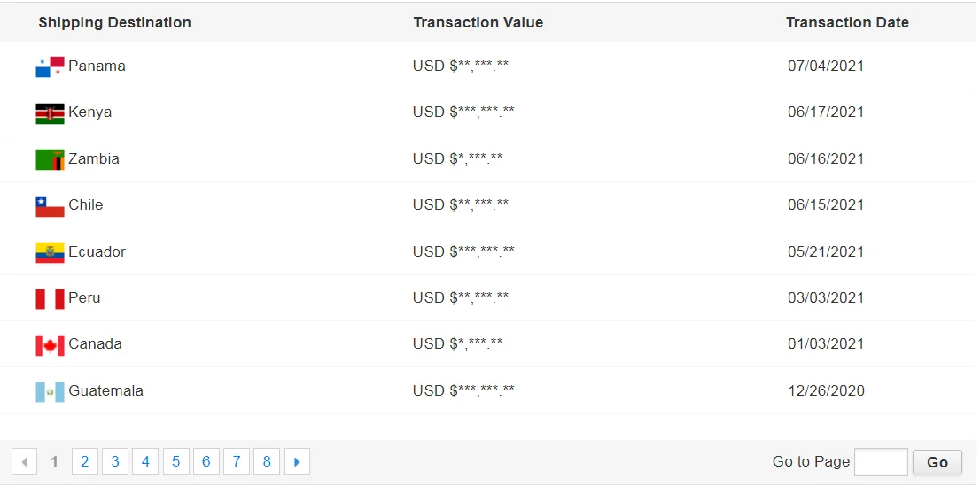Select page 3 in pagination
Image resolution: width=980 pixels, height=486 pixels.
(x=115, y=461)
